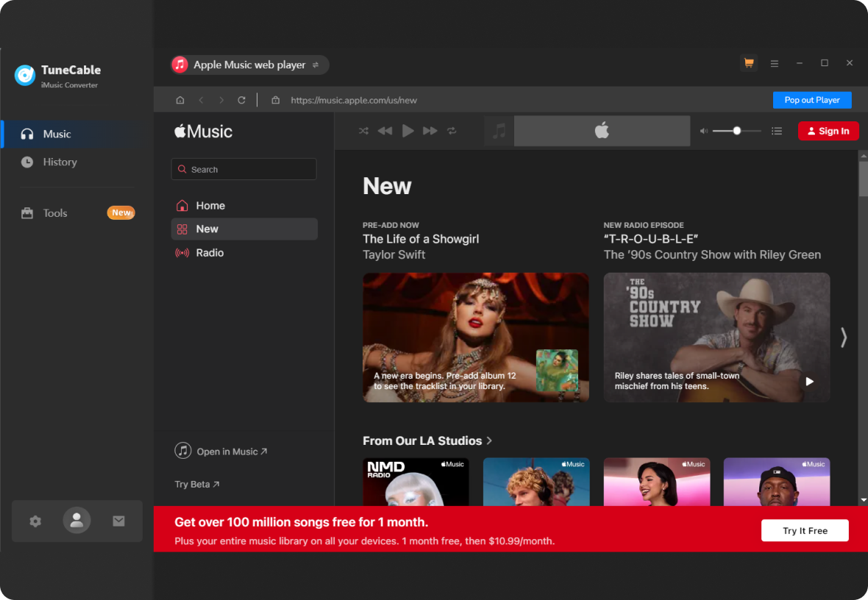
Task: Click the browser home icon
Action: (179, 99)
